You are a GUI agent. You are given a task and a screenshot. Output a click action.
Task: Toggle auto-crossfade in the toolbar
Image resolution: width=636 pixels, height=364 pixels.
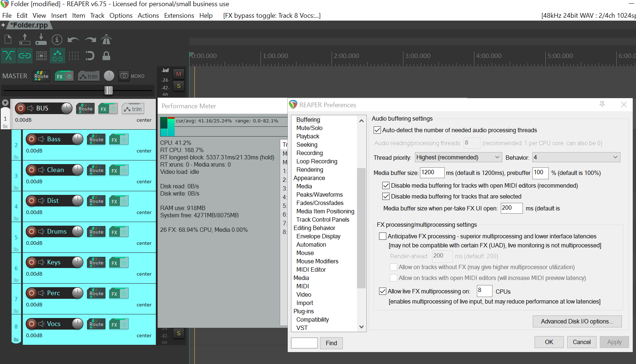[x=8, y=55]
